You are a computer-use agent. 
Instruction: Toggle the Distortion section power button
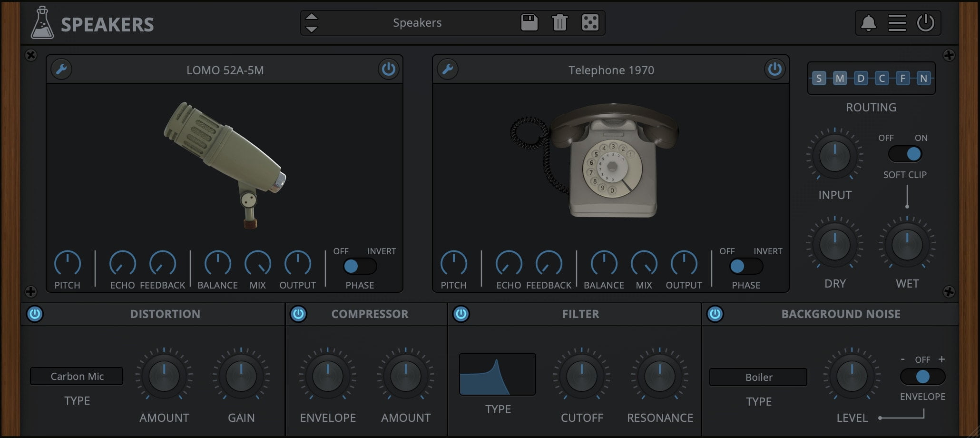pyautogui.click(x=35, y=314)
